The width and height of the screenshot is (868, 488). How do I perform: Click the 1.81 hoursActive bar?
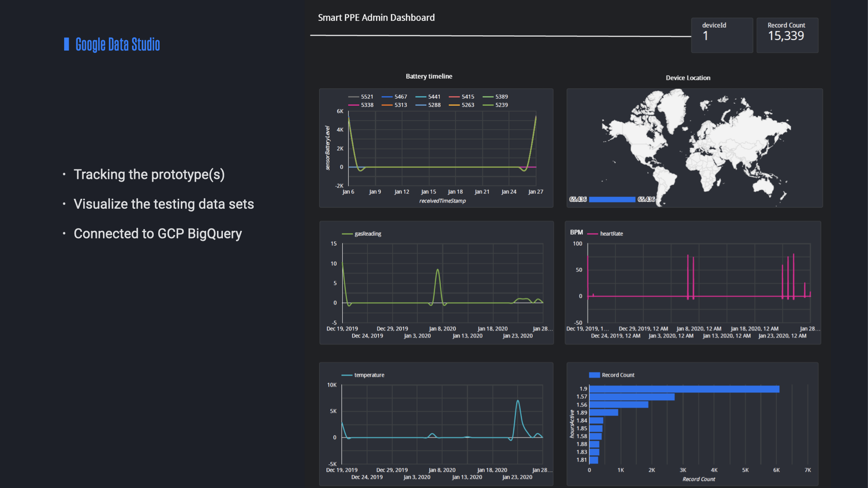coord(594,460)
